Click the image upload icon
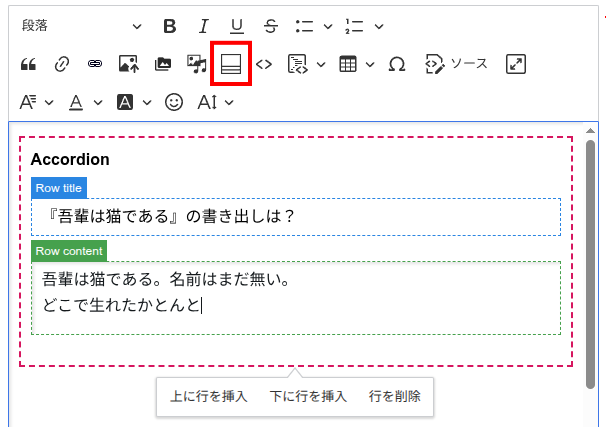 [x=129, y=64]
